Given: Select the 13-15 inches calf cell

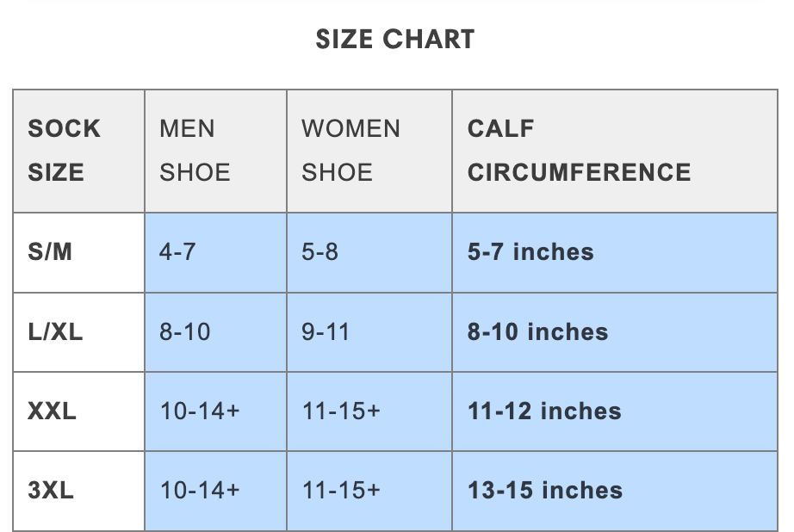Looking at the screenshot, I should [545, 491].
